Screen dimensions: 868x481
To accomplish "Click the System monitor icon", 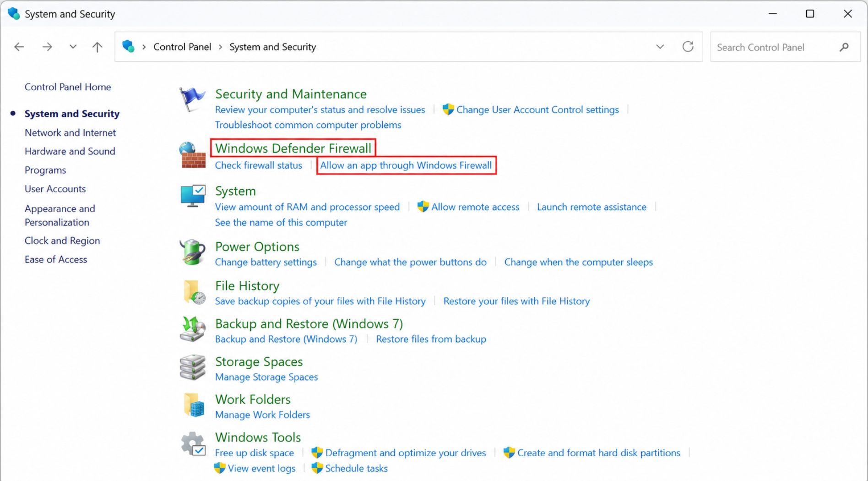I will point(193,196).
